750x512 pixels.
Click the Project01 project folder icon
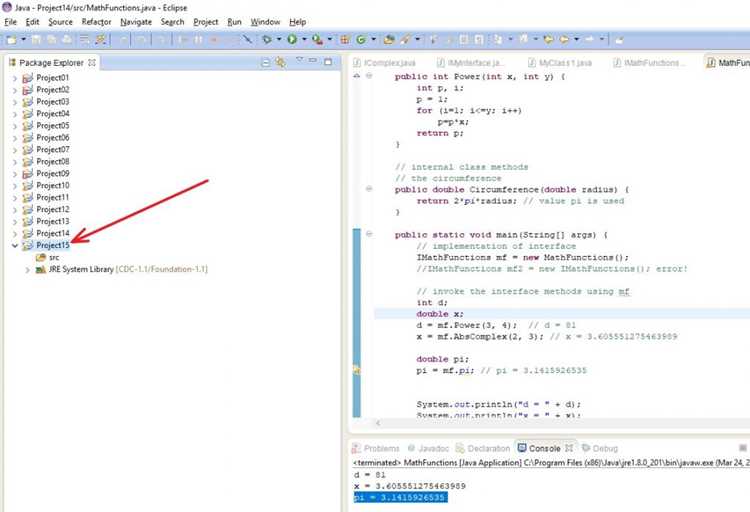(x=28, y=78)
